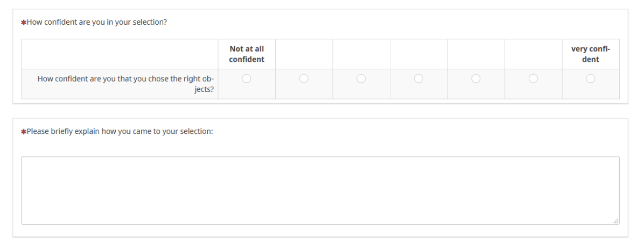Click the "Not at all confident" column header
644x250 pixels.
(247, 54)
